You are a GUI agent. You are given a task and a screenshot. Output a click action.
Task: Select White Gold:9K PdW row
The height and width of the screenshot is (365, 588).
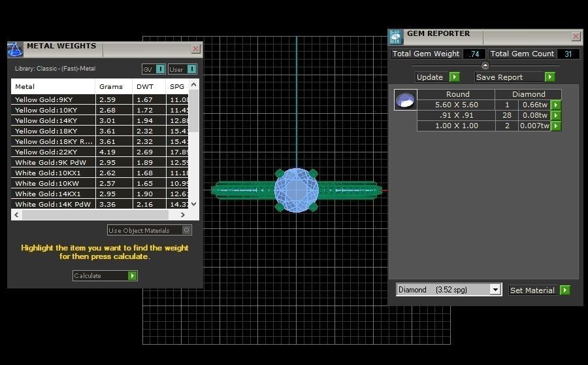(x=100, y=163)
